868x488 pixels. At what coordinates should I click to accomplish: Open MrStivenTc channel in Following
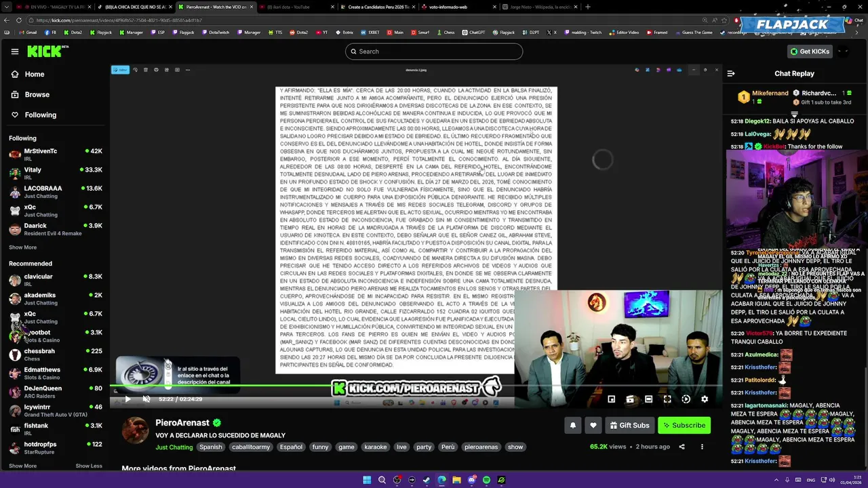click(x=54, y=155)
